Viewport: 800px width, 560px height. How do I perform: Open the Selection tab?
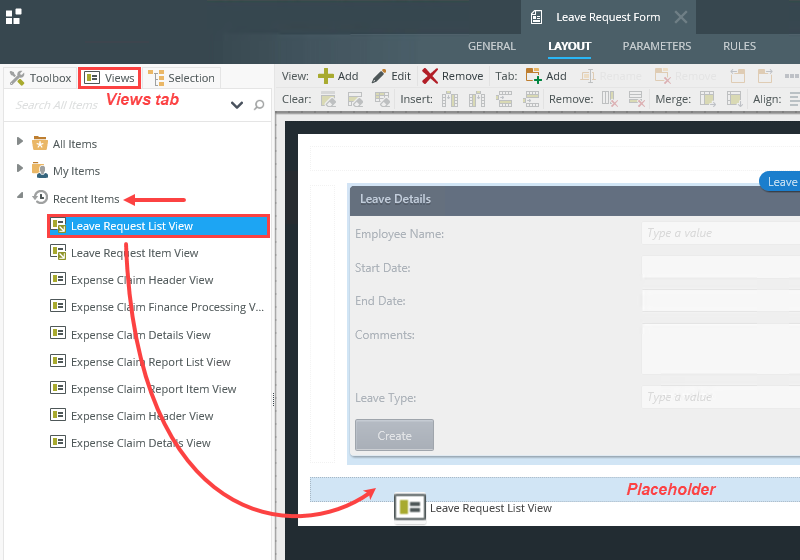pyautogui.click(x=182, y=78)
